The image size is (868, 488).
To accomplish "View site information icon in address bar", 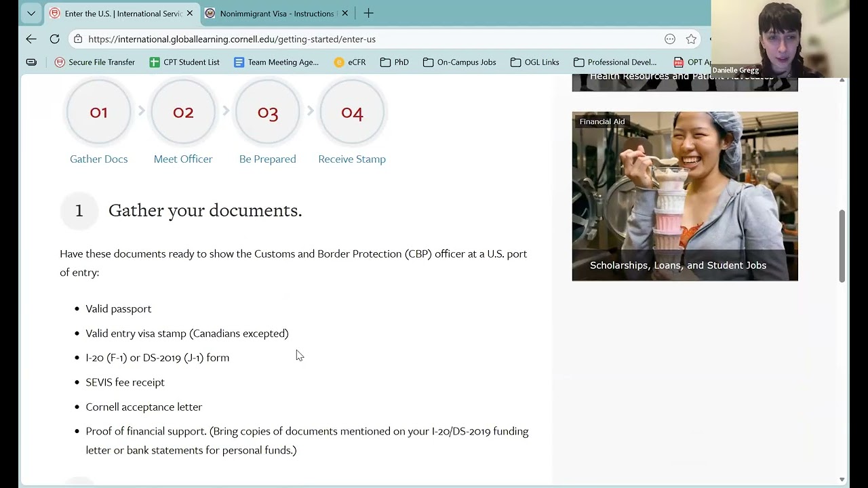I will pos(79,39).
